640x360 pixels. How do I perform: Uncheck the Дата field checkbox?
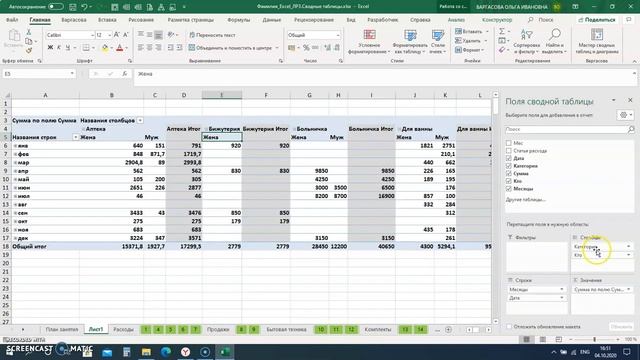pos(509,158)
